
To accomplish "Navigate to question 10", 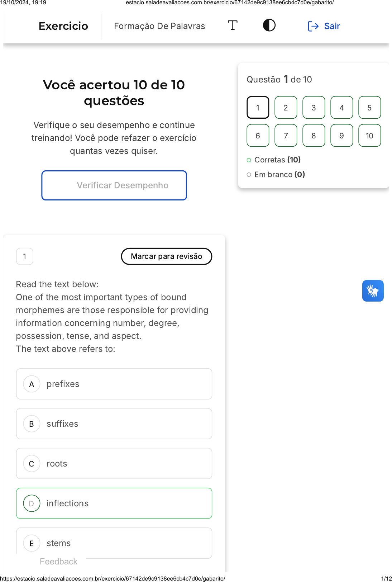I will (x=369, y=136).
